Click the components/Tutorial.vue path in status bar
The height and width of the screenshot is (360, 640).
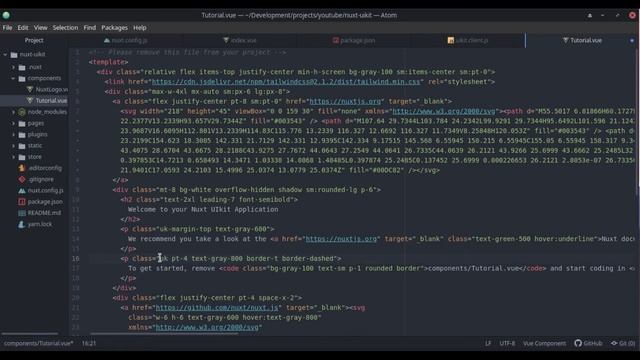(x=38, y=343)
